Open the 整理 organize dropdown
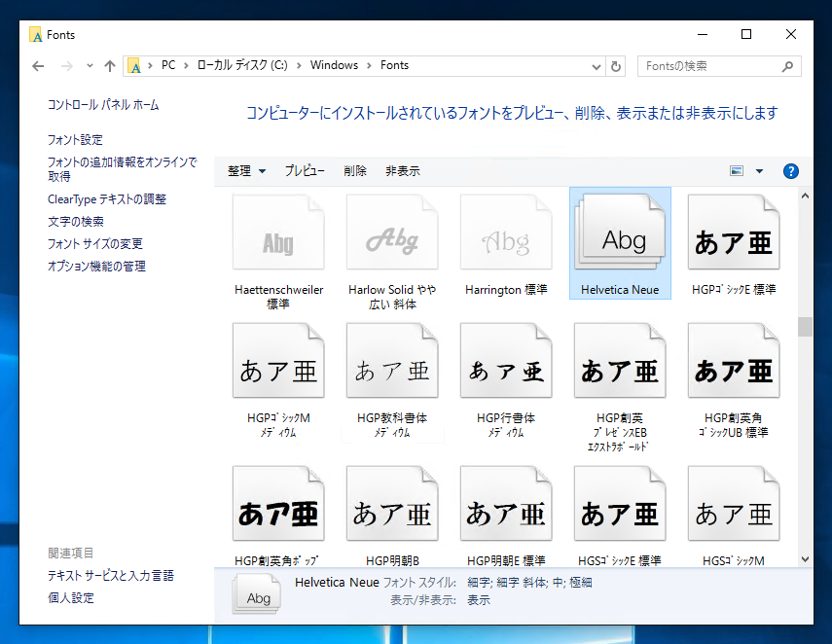Viewport: 832px width, 644px height. [247, 171]
